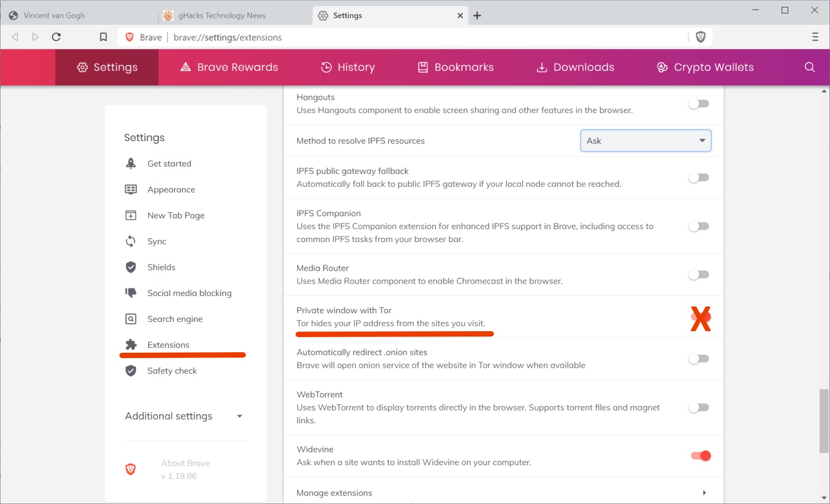Image resolution: width=830 pixels, height=504 pixels.
Task: Click the Sync arrows icon
Action: (x=131, y=241)
